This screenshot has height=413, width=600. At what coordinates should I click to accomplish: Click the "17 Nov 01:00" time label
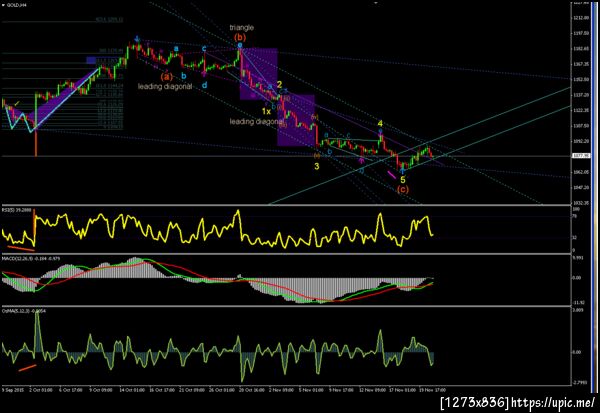click(402, 390)
